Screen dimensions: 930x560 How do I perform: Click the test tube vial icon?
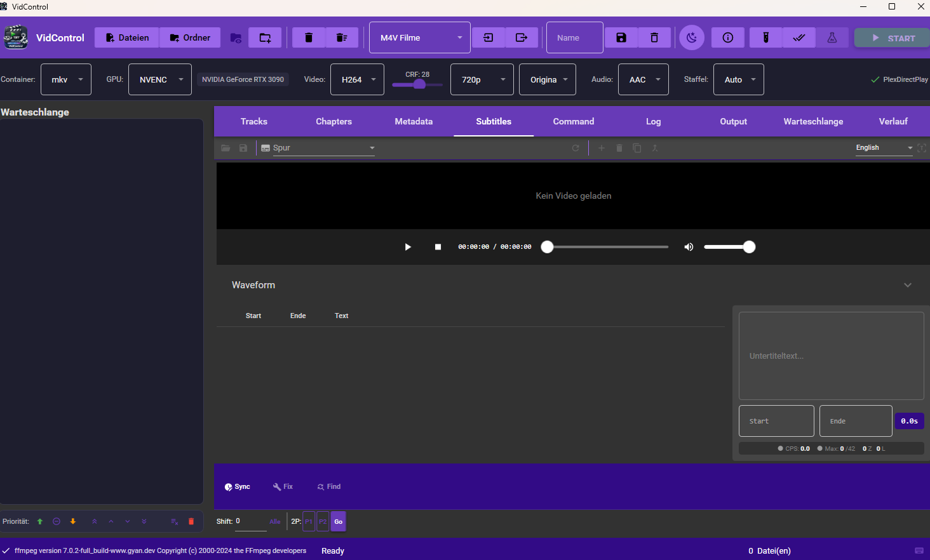pyautogui.click(x=766, y=38)
